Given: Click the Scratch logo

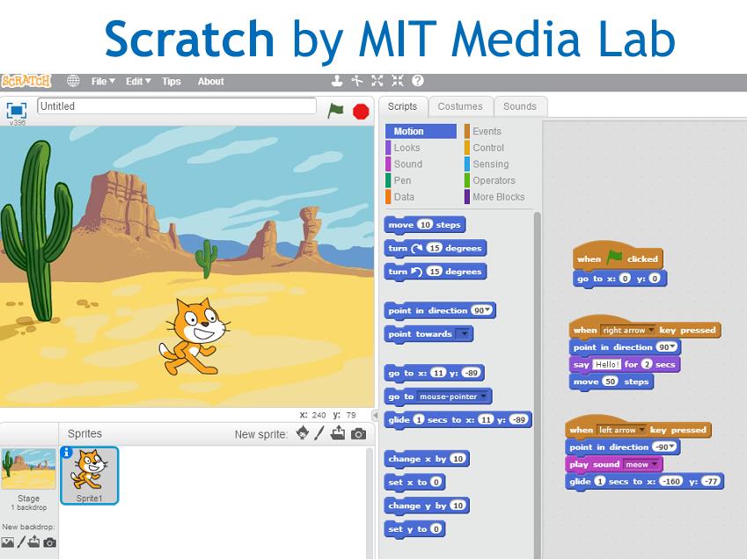Looking at the screenshot, I should pos(26,81).
